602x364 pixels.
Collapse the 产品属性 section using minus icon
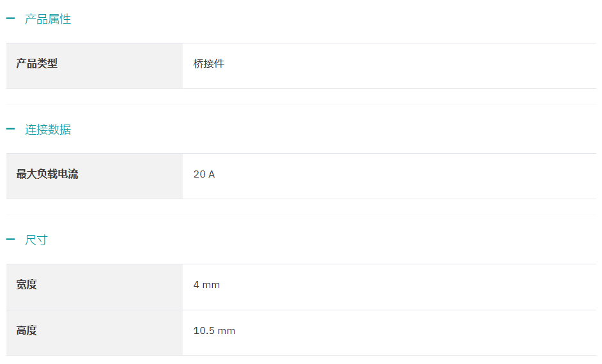pyautogui.click(x=10, y=19)
